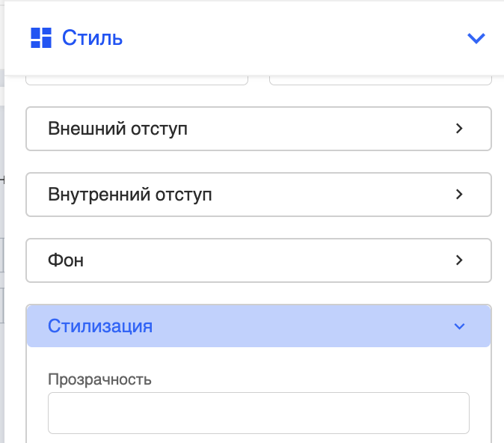504x443 pixels.
Task: Click the blue Стиль grid icon
Action: click(41, 38)
